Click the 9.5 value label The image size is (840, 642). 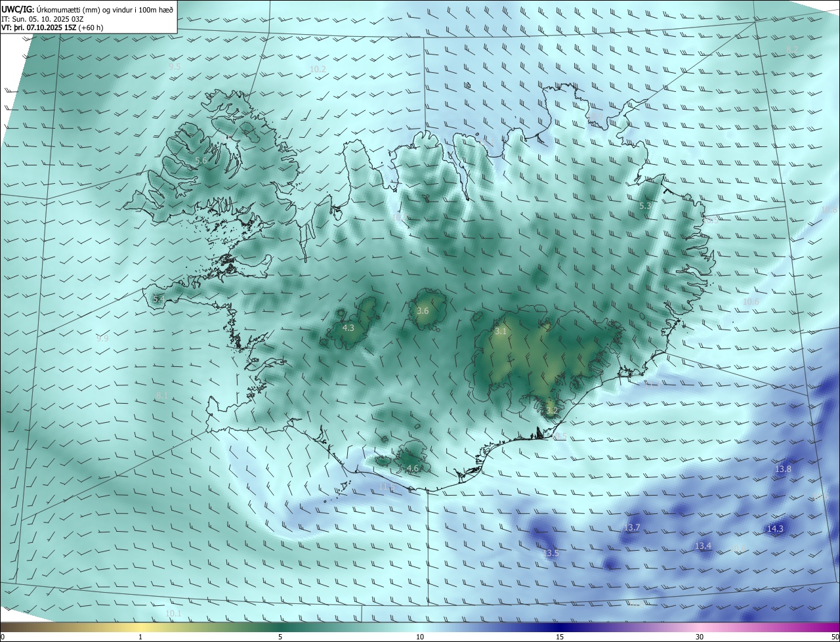coord(175,67)
